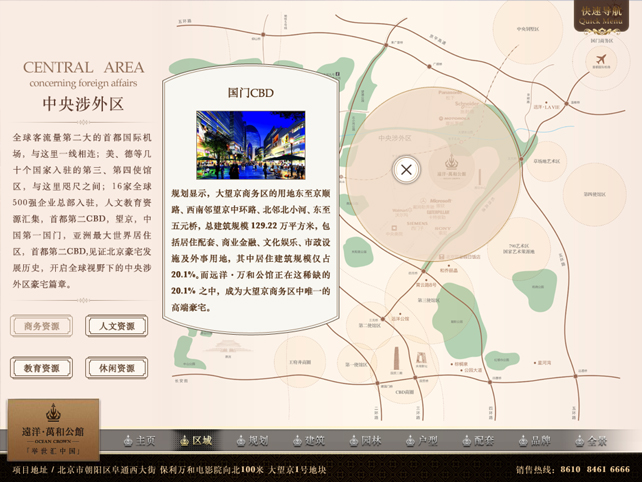Open the 休闲资源 section
This screenshot has width=642, height=482.
click(x=116, y=368)
